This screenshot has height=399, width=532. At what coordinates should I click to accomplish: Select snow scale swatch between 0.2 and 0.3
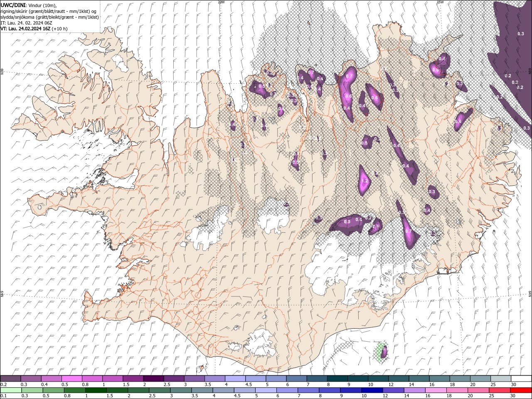pos(10,378)
